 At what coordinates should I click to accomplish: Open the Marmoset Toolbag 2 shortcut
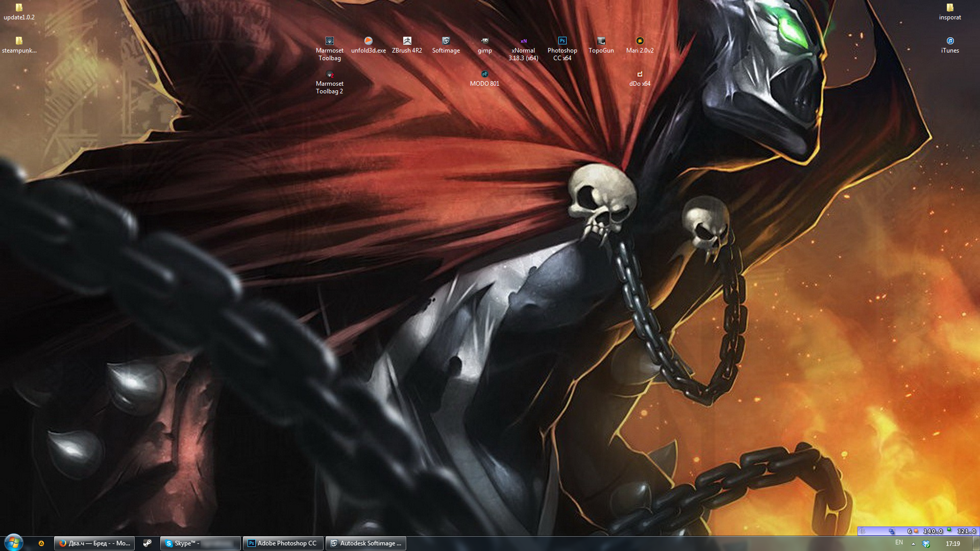pyautogui.click(x=329, y=74)
